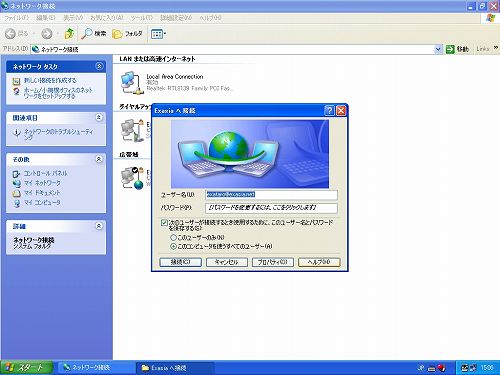Open the View (表示) menu
500x375 pixels.
point(73,18)
